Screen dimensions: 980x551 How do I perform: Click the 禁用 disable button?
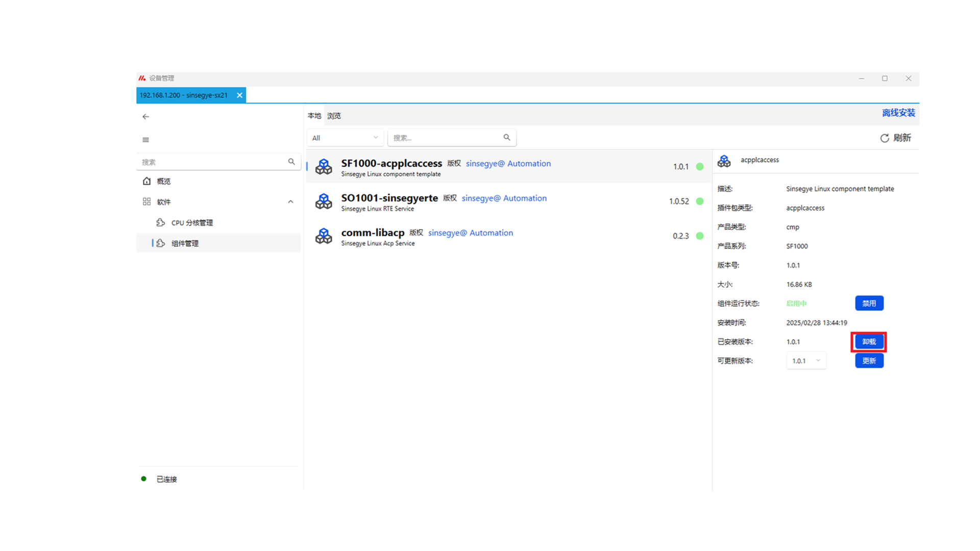(869, 303)
